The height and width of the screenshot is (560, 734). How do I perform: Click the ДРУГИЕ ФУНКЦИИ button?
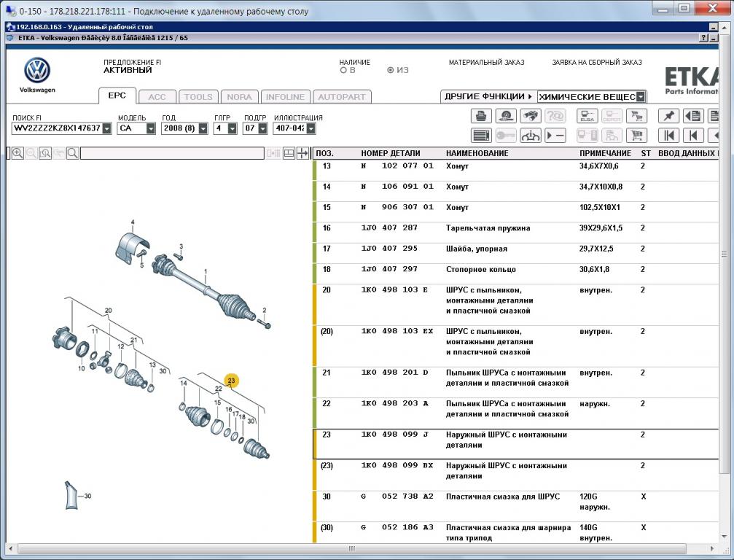(488, 96)
